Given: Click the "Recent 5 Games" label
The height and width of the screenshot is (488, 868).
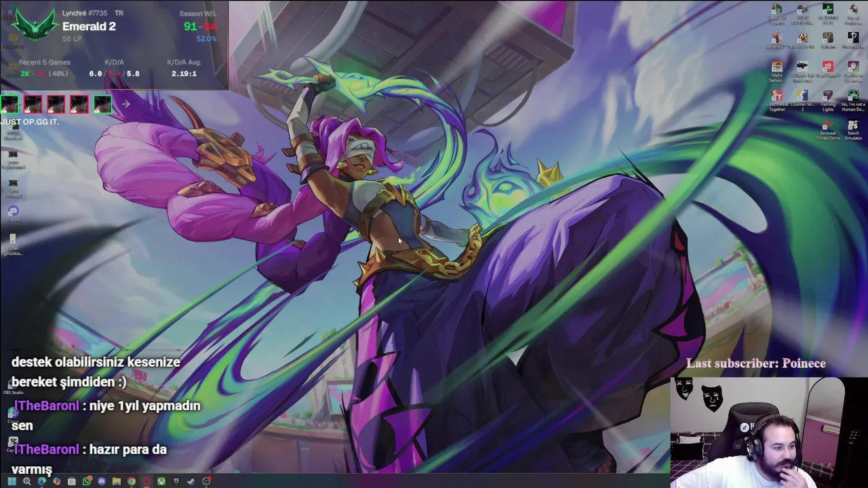Looking at the screenshot, I should 45,62.
